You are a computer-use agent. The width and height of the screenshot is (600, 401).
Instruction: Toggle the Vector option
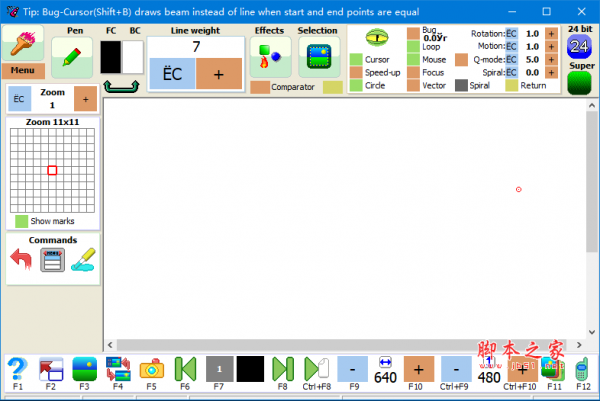click(413, 85)
